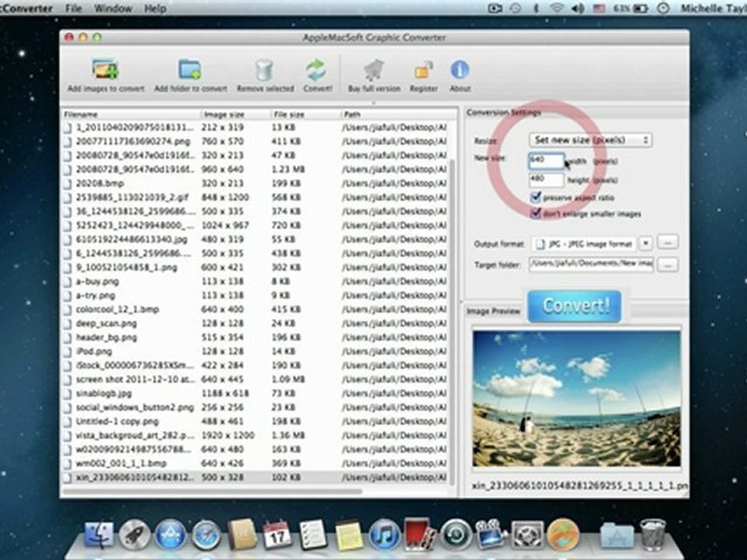Viewport: 747px width, 560px height.
Task: Select file wm002_001_1_1.bmp
Action: pyautogui.click(x=255, y=464)
